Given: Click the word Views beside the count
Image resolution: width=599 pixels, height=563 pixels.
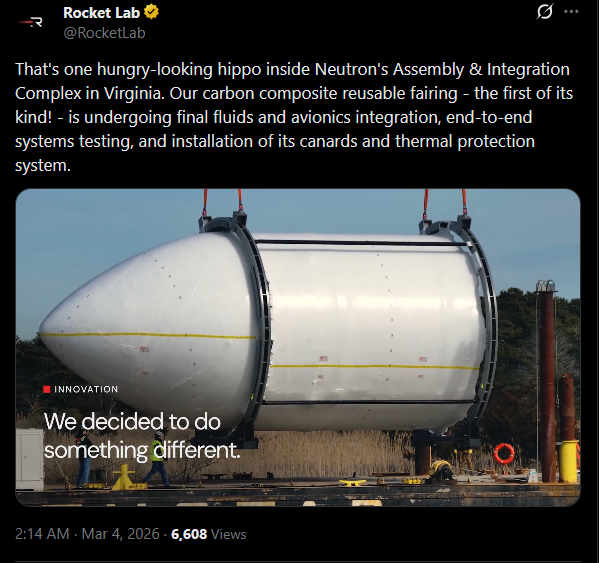Looking at the screenshot, I should 228,534.
